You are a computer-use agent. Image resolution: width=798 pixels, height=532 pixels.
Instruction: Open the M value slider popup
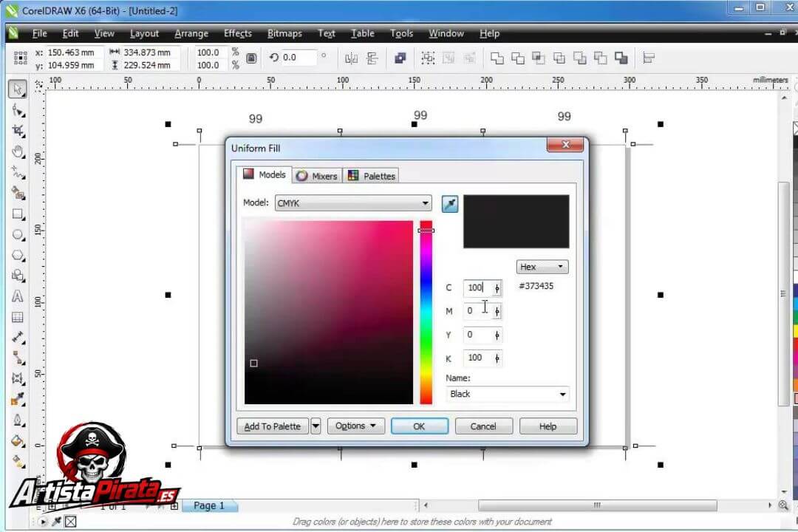coord(497,311)
